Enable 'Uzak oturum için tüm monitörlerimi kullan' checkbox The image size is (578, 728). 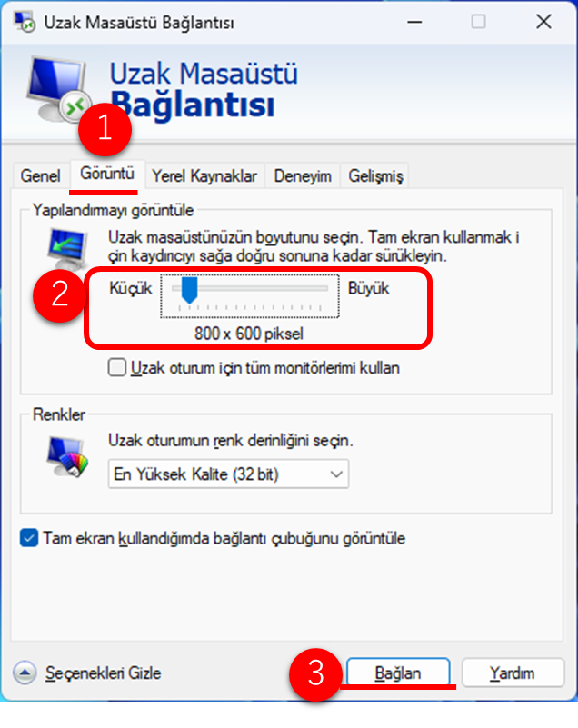[x=117, y=367]
